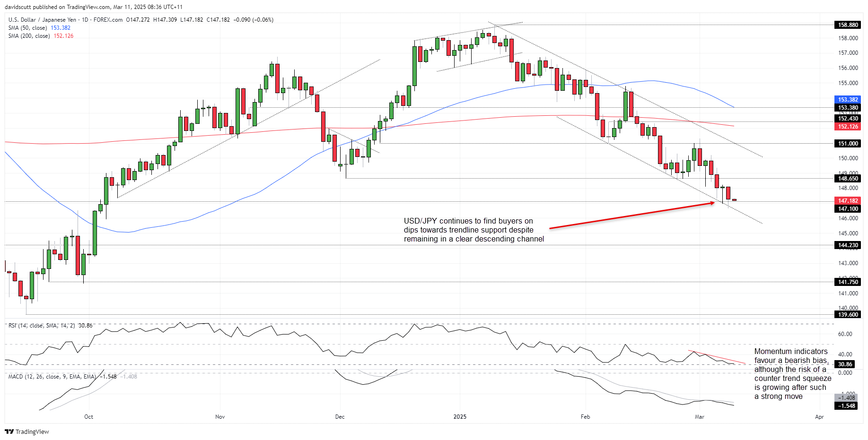Click the 152.430 price level label
This screenshot has height=440, width=868.
[848, 119]
